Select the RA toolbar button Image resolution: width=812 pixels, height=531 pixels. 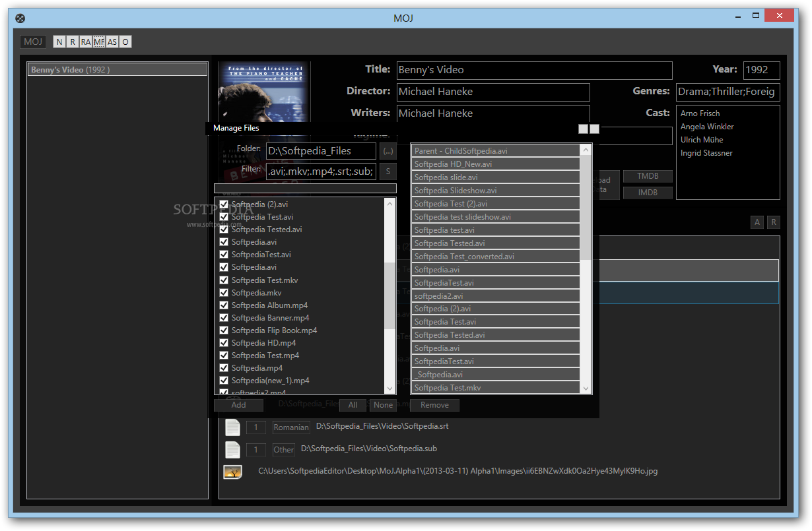(86, 42)
